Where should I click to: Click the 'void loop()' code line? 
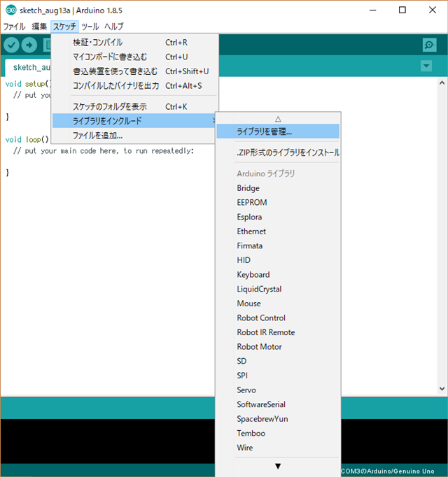27,140
